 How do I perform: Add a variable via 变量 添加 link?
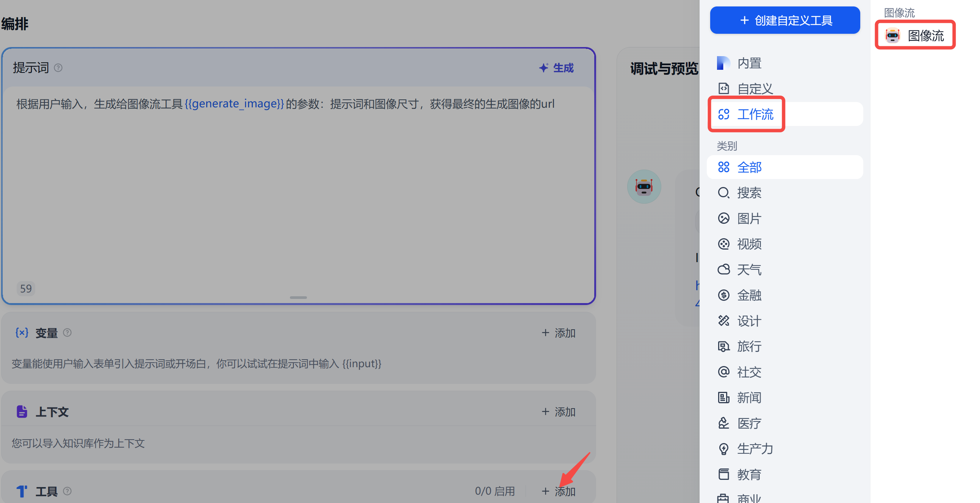(558, 332)
